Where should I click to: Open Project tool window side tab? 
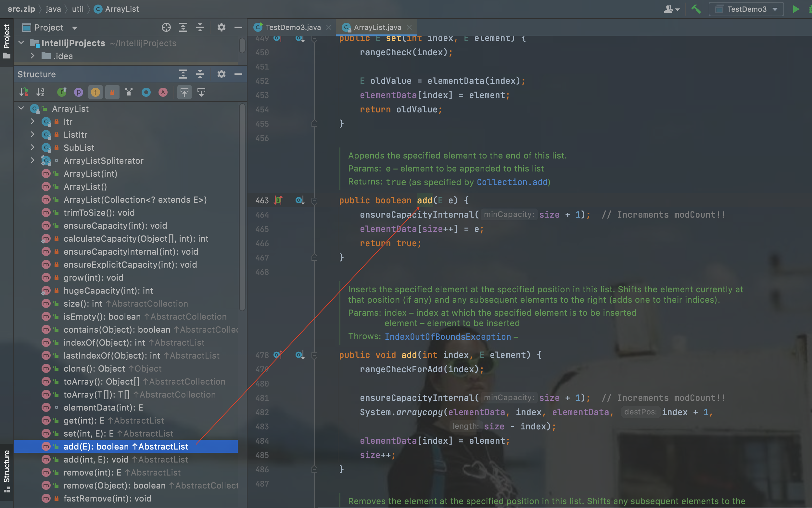coord(7,42)
